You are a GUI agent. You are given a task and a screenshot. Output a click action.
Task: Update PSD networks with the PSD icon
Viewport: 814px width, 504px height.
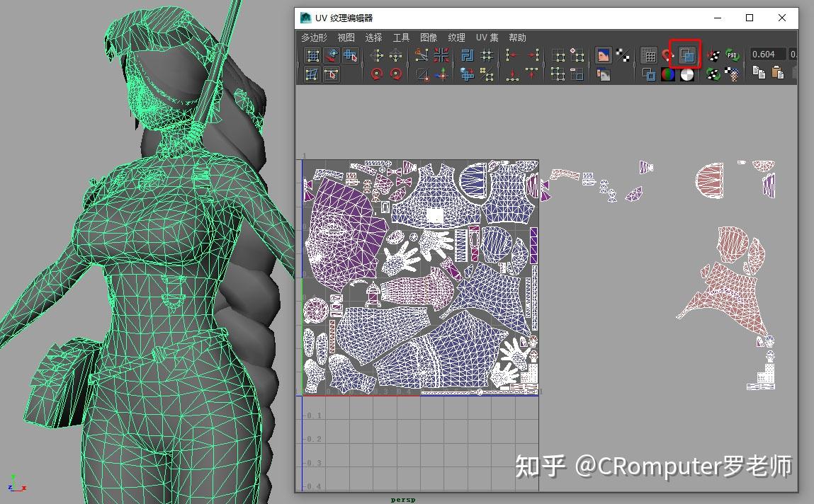(x=733, y=55)
